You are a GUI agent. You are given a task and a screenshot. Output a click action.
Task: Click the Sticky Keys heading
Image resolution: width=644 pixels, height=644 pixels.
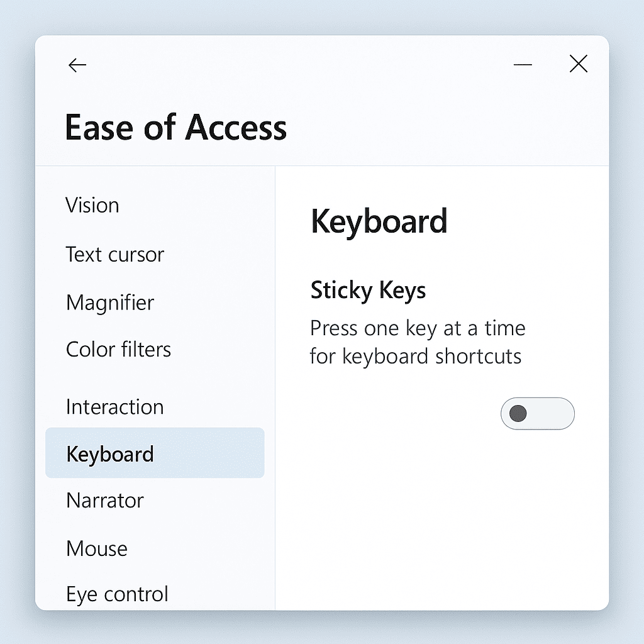coord(368,290)
